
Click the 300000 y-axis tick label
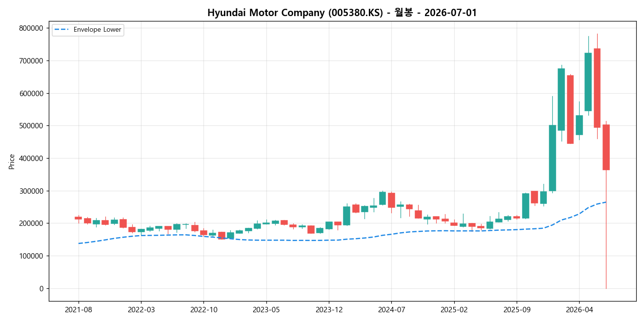pyautogui.click(x=31, y=191)
